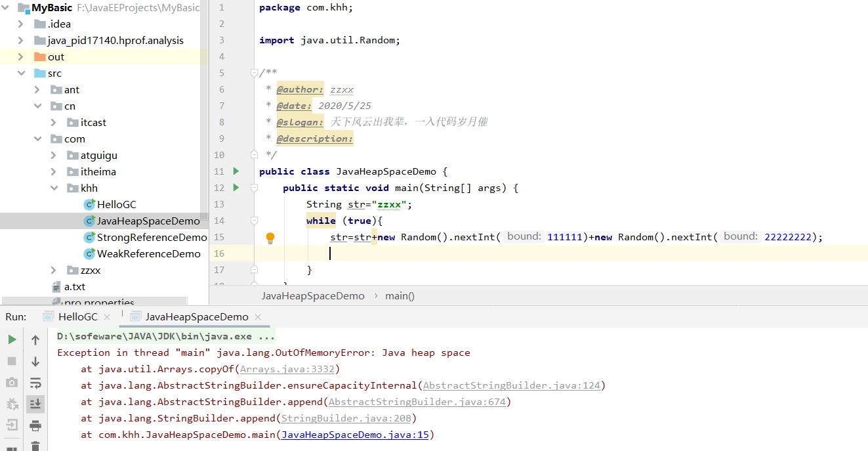Collapse the khh package folder
Image resolution: width=868 pixels, height=451 pixels.
54,188
